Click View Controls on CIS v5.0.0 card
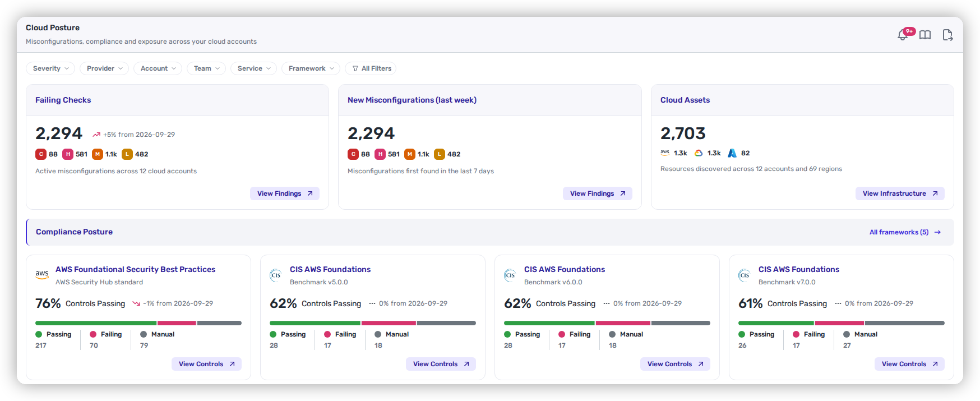 click(x=441, y=364)
